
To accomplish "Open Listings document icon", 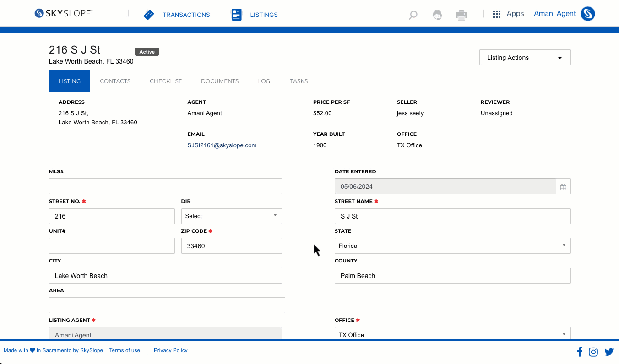I will [x=236, y=15].
